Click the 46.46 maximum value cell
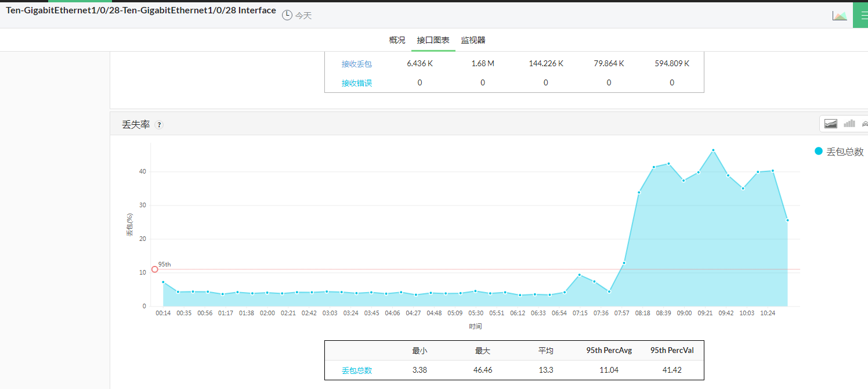Image resolution: width=868 pixels, height=389 pixels. pyautogui.click(x=483, y=370)
